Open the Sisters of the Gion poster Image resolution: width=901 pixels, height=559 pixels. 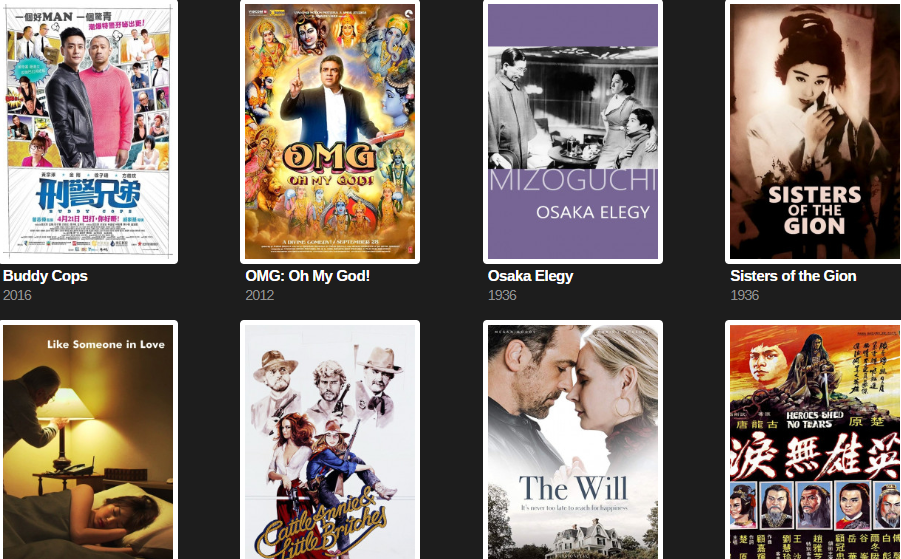click(814, 132)
